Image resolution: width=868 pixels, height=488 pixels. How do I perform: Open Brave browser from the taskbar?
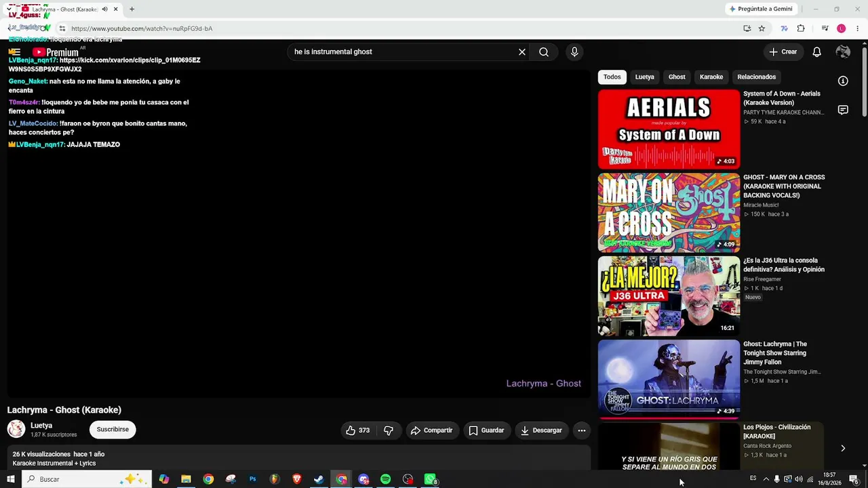pyautogui.click(x=296, y=479)
